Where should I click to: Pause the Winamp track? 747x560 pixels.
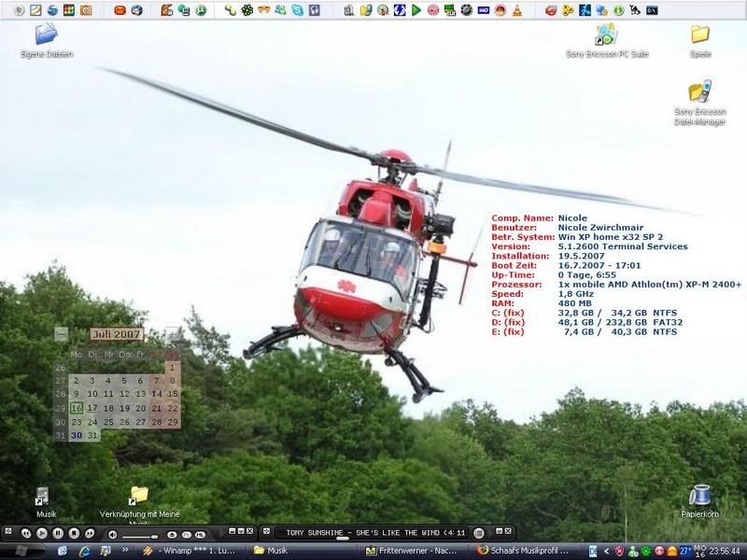point(58,533)
